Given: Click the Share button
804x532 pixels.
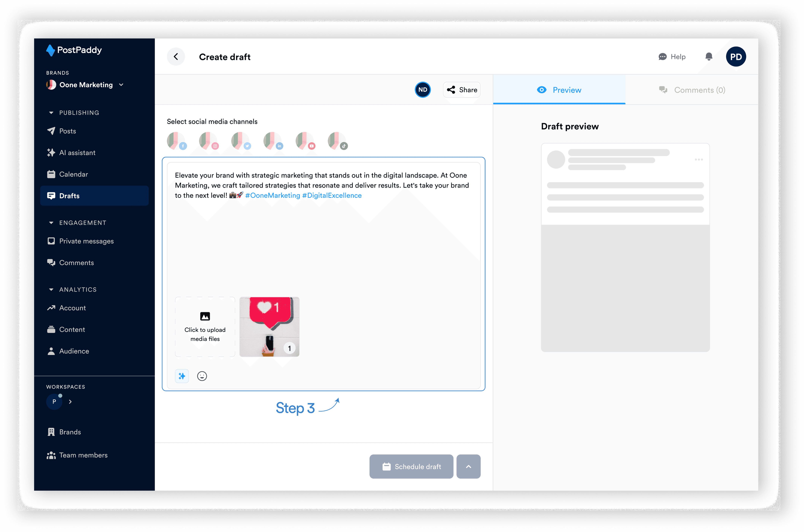Looking at the screenshot, I should (462, 90).
